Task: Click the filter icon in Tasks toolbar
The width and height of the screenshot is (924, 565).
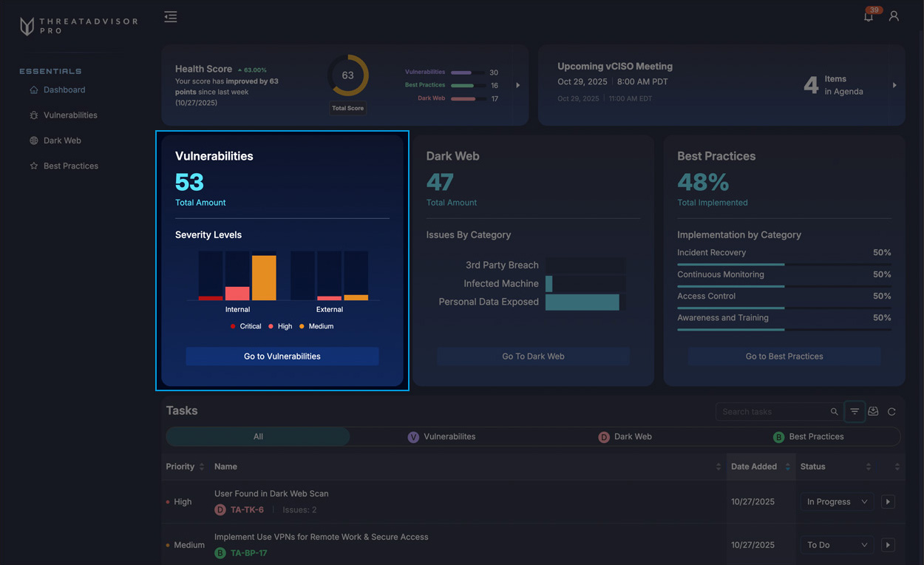Action: tap(855, 412)
